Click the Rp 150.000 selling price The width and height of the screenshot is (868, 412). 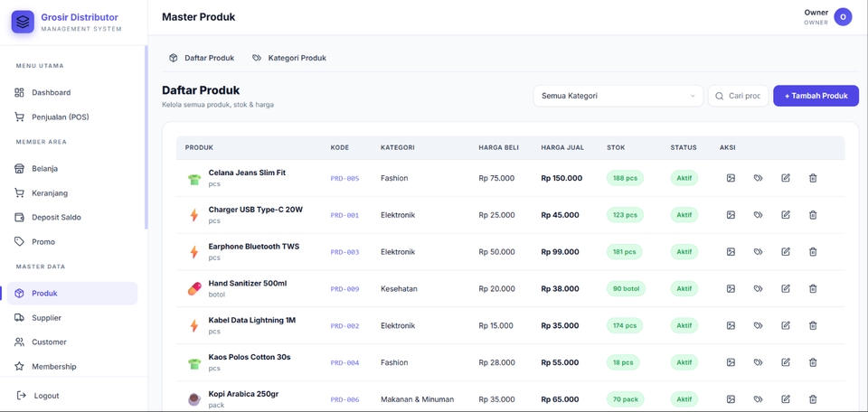(561, 178)
